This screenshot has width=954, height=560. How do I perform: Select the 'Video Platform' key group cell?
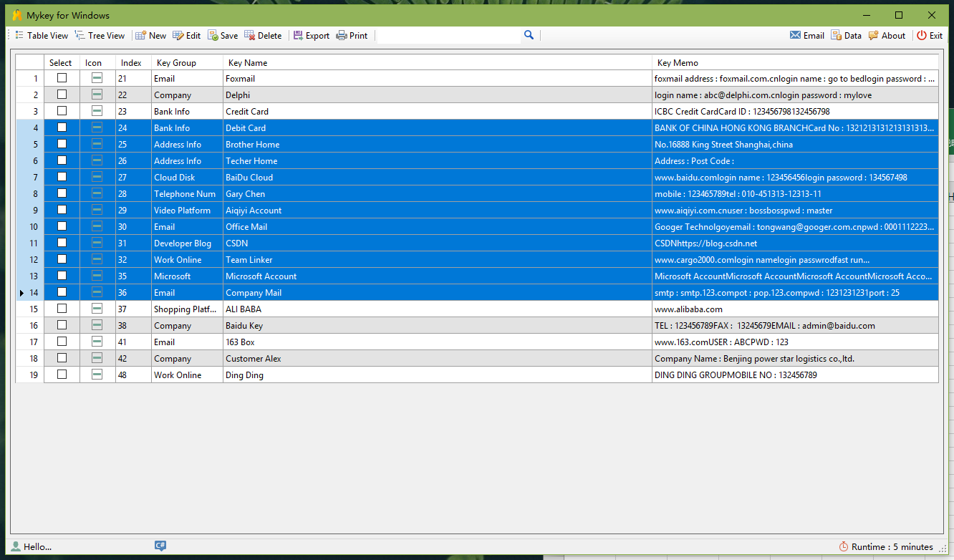[x=187, y=210]
